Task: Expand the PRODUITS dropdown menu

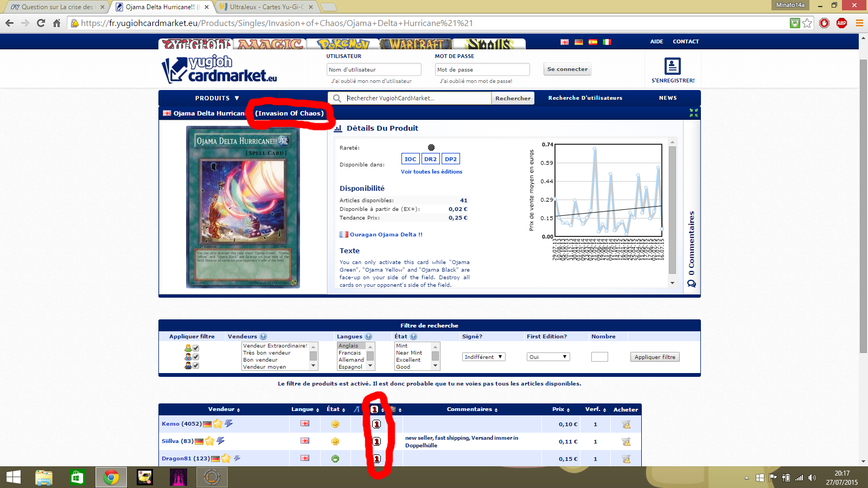Action: click(217, 98)
